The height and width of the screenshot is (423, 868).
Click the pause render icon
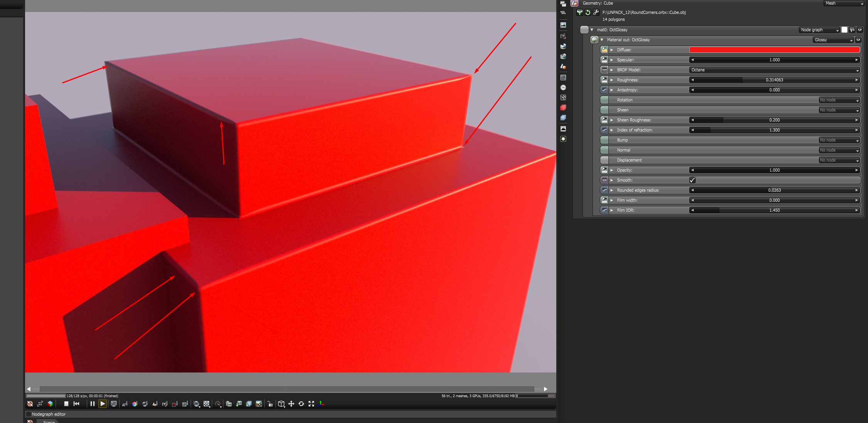click(x=92, y=404)
